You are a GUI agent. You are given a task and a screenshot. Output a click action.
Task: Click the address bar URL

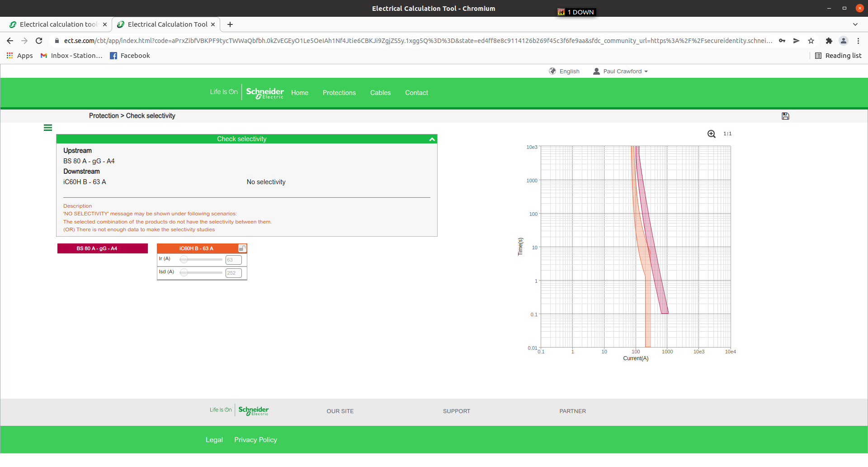coord(418,41)
